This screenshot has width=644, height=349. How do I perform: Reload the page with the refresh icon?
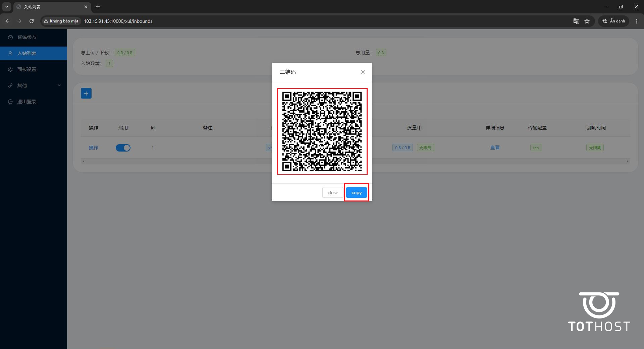(x=31, y=21)
